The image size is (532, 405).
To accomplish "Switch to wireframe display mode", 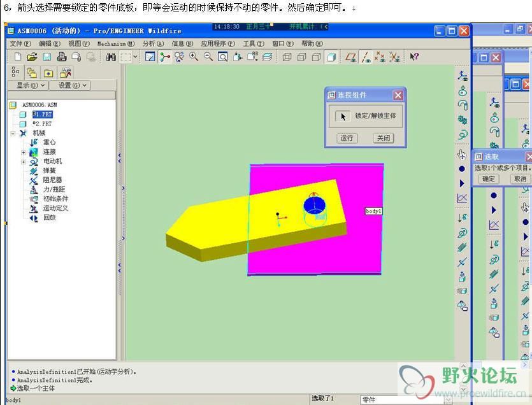I will [287, 57].
